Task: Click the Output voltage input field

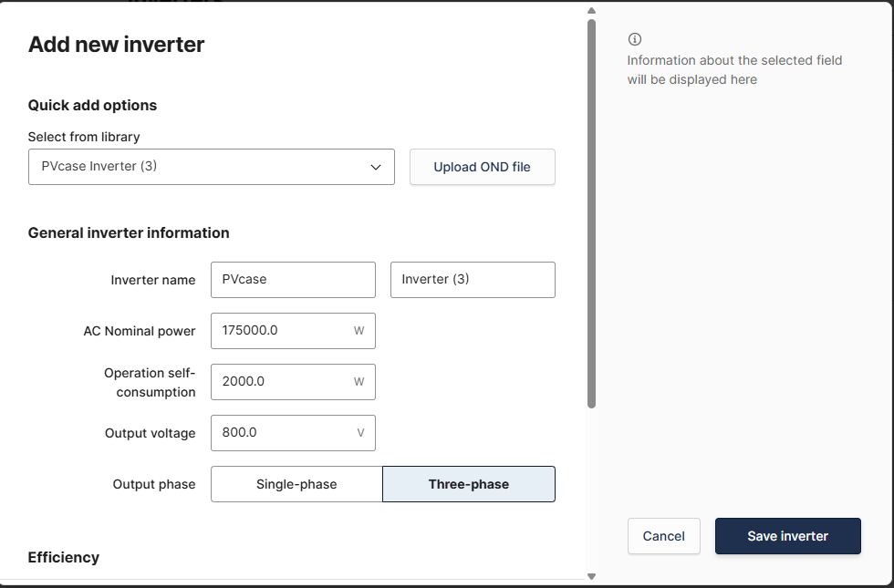Action: (x=293, y=433)
